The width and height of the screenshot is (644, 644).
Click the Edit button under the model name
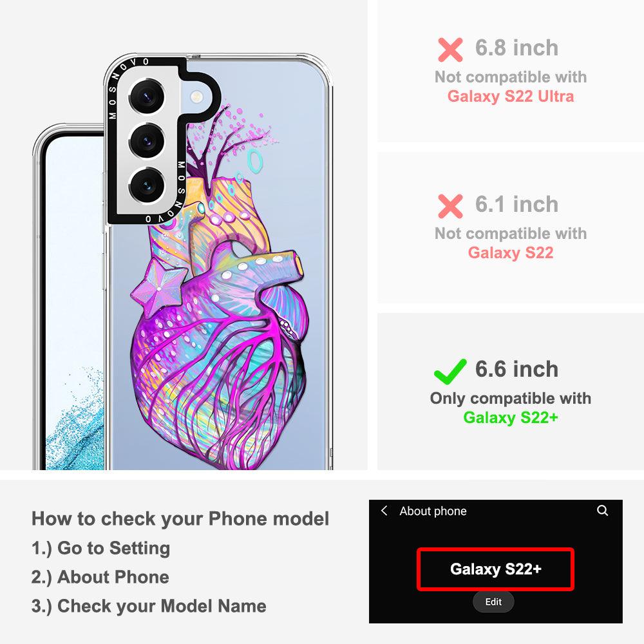[493, 601]
